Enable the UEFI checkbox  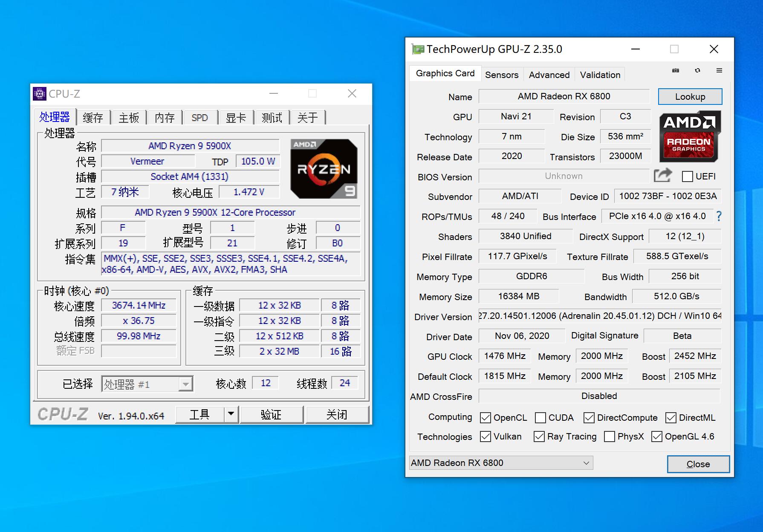(x=688, y=176)
